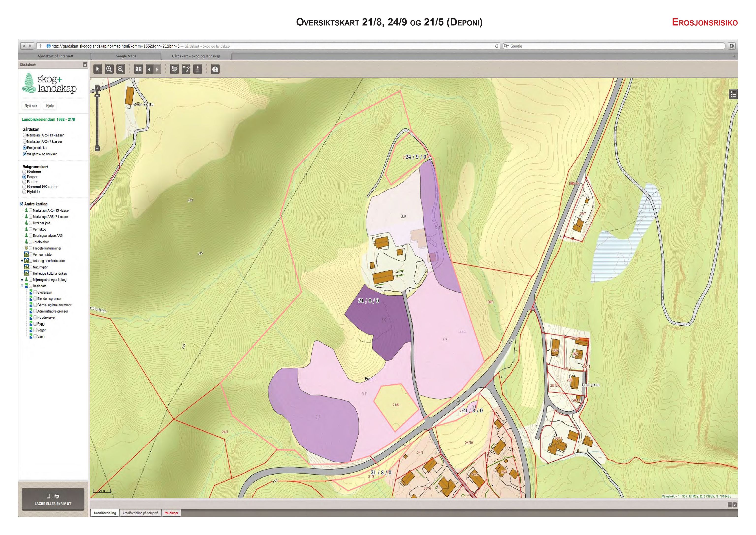Click the minimize icon on the bottom panel
Image resolution: width=756 pixels, height=535 pixels.
click(730, 505)
